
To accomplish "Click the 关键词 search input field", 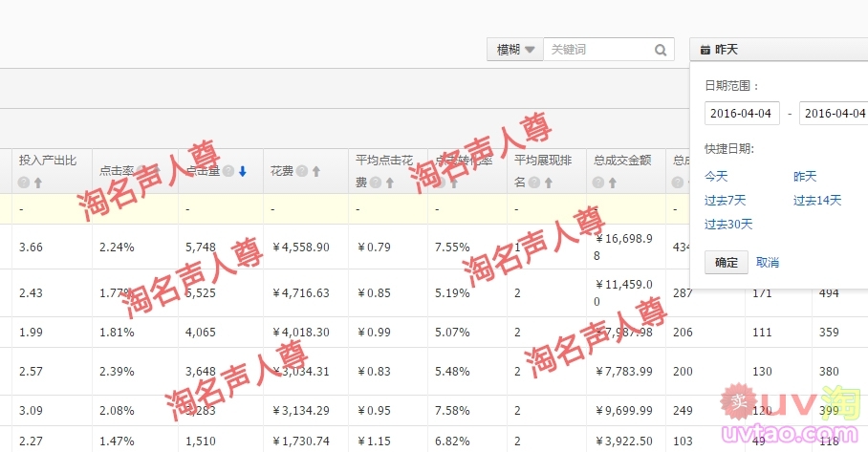I will (598, 50).
